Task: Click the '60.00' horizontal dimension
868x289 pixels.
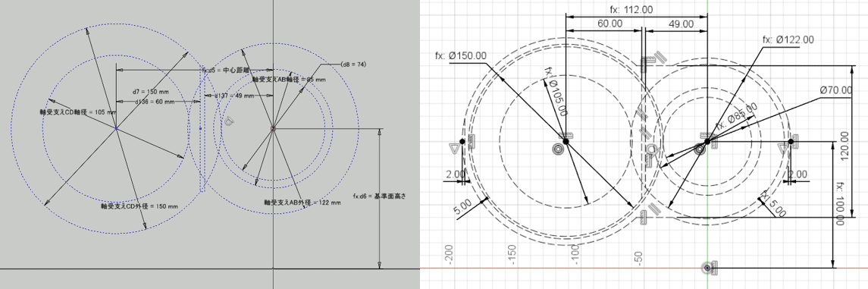Action: point(609,24)
